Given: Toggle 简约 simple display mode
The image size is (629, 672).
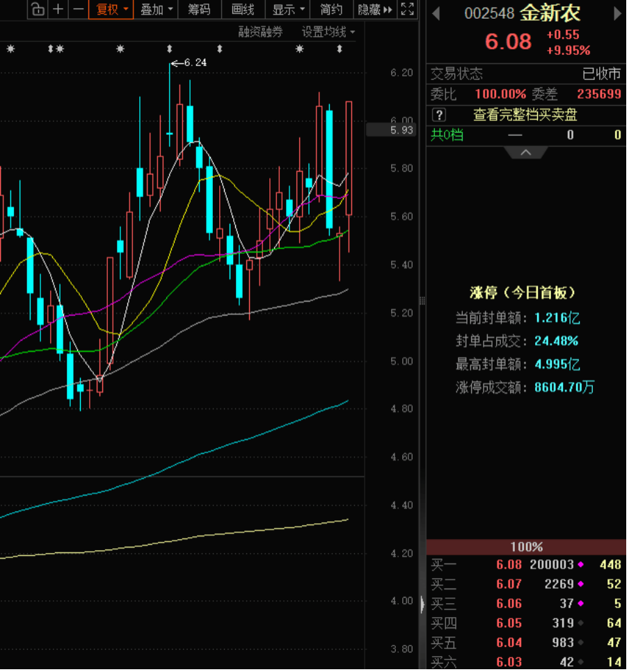Looking at the screenshot, I should [331, 9].
